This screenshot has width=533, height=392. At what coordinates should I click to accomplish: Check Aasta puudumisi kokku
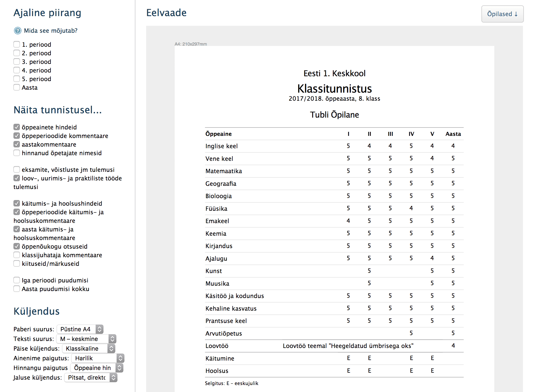(17, 289)
